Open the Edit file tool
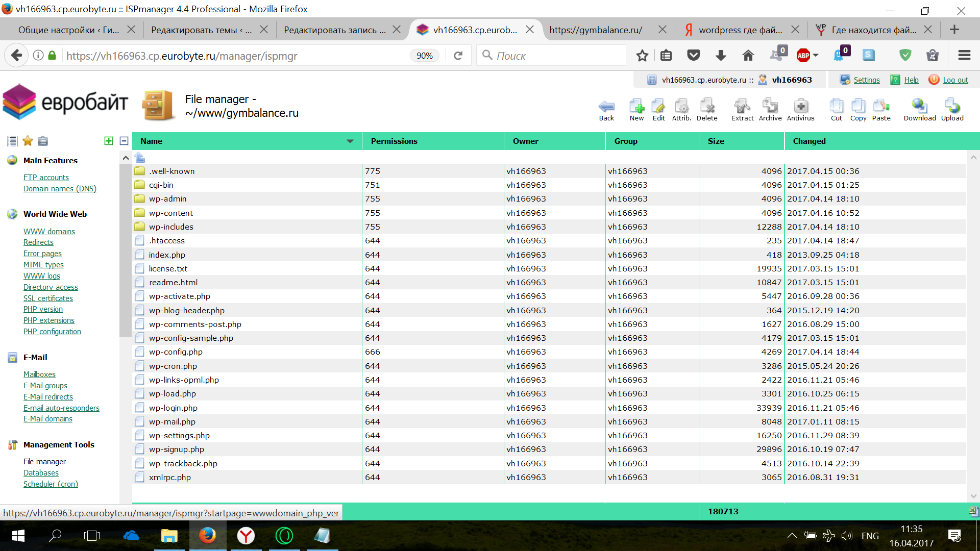Viewport: 980px width, 551px height. 658,110
